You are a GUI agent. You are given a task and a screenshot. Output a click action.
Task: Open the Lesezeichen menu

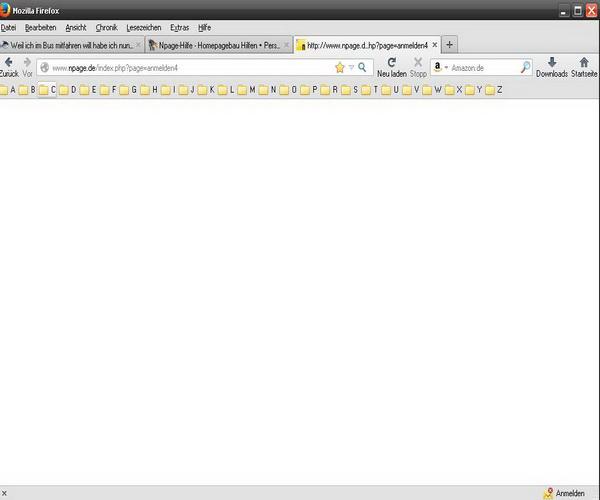coord(145,27)
